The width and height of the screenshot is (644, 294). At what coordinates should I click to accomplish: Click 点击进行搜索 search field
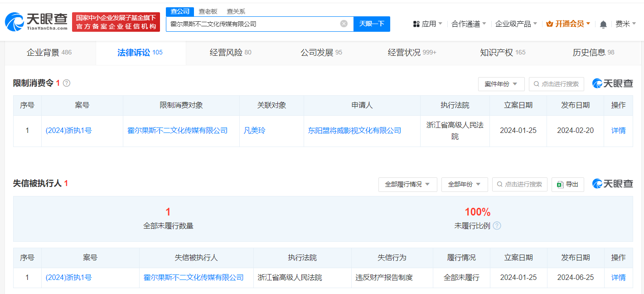pyautogui.click(x=556, y=84)
